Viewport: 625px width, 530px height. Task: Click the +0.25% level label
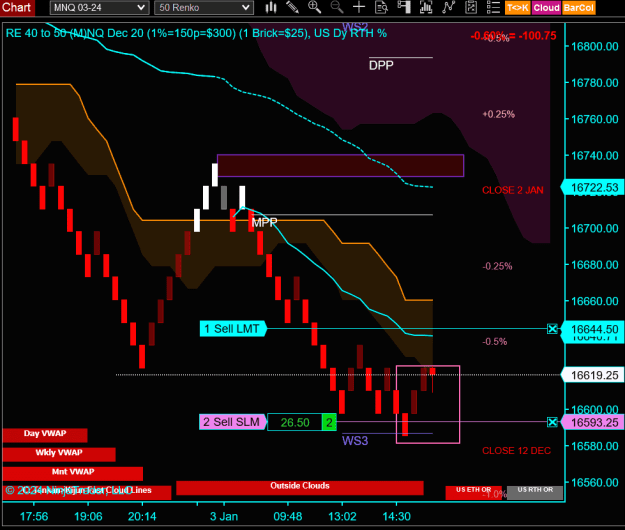pyautogui.click(x=499, y=114)
